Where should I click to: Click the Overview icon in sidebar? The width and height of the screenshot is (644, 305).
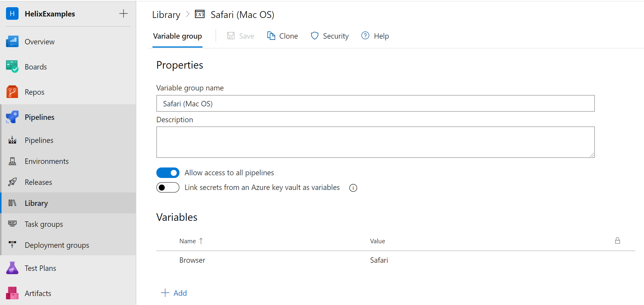coord(12,41)
